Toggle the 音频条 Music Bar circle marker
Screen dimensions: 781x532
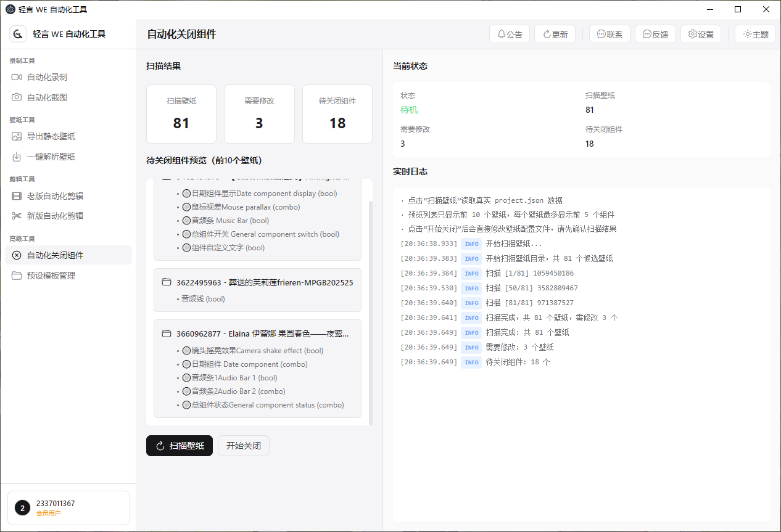(187, 221)
